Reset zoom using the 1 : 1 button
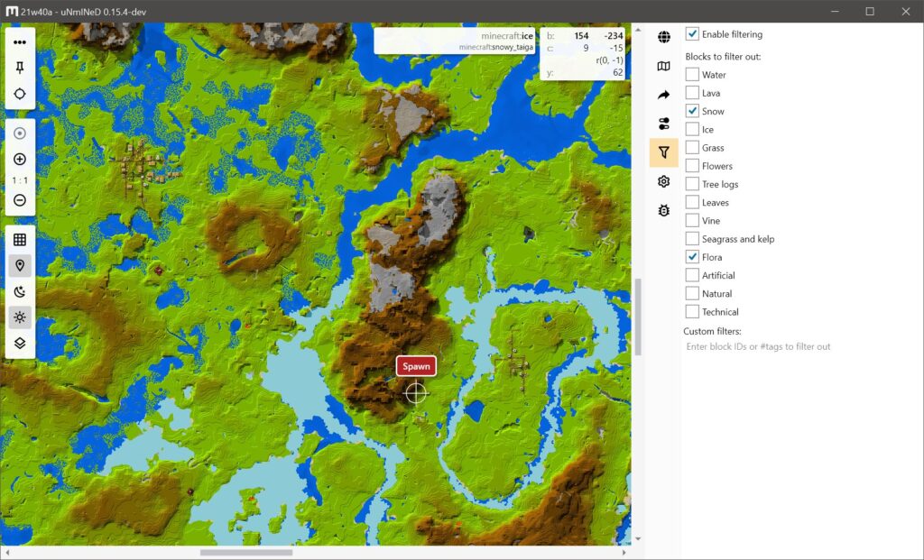This screenshot has width=924, height=560. click(x=20, y=180)
